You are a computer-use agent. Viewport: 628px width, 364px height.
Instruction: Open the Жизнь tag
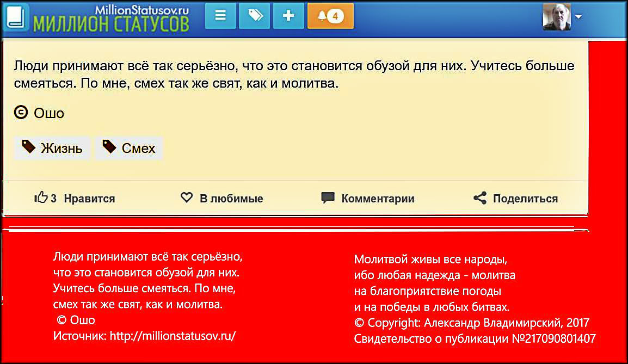coord(52,148)
